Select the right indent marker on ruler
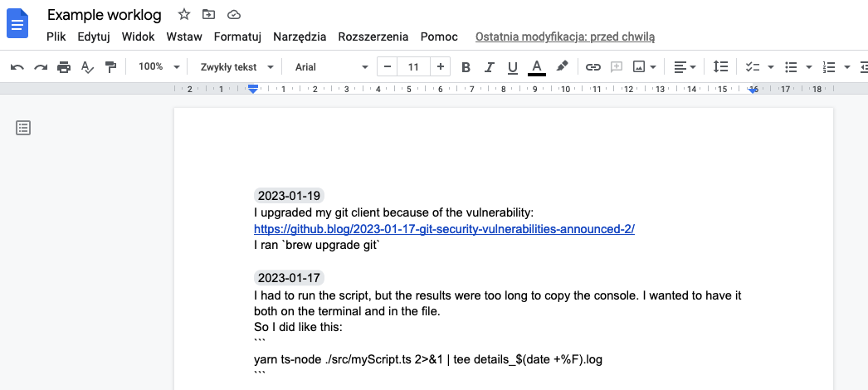The height and width of the screenshot is (390, 868). [x=753, y=89]
